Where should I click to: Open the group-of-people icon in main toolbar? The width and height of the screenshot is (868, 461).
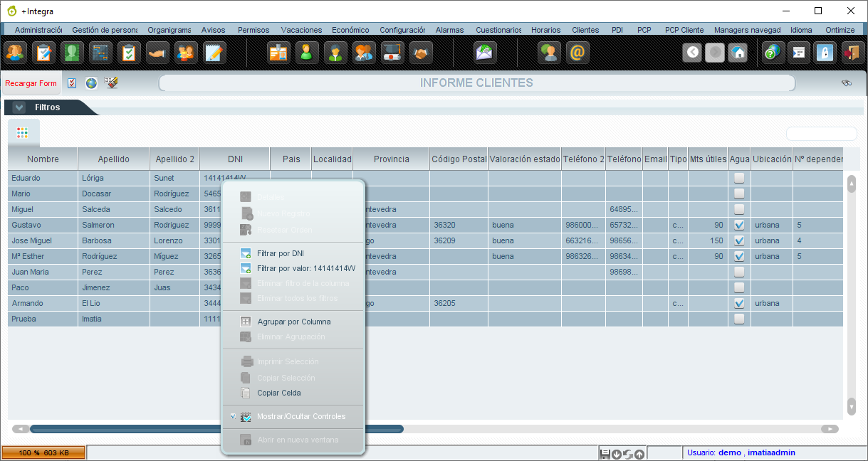click(x=14, y=53)
